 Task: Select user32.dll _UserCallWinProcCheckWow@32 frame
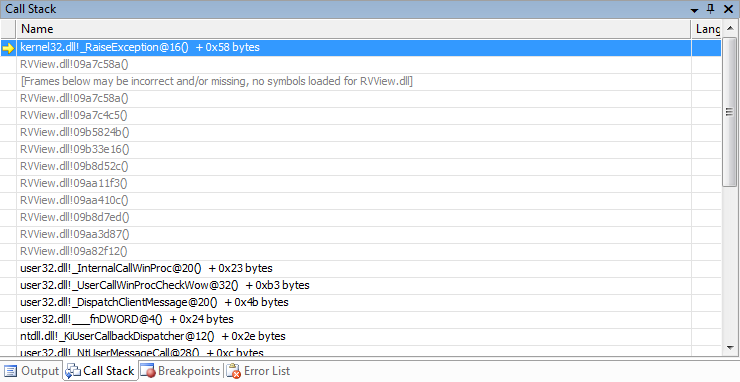pos(361,285)
